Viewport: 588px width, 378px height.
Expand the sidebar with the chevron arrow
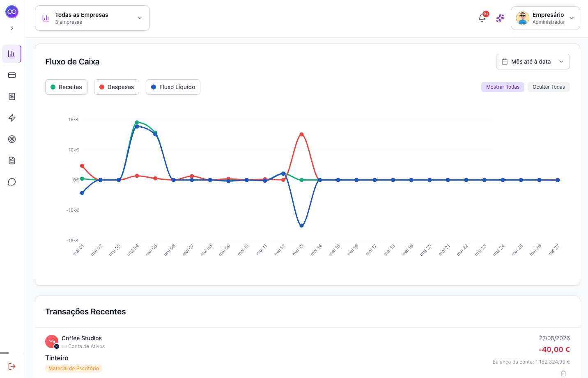pyautogui.click(x=12, y=28)
